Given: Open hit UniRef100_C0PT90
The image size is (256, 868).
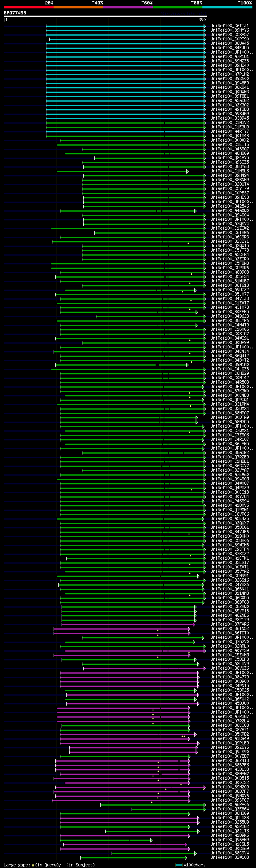Looking at the screenshot, I should coord(230,39).
